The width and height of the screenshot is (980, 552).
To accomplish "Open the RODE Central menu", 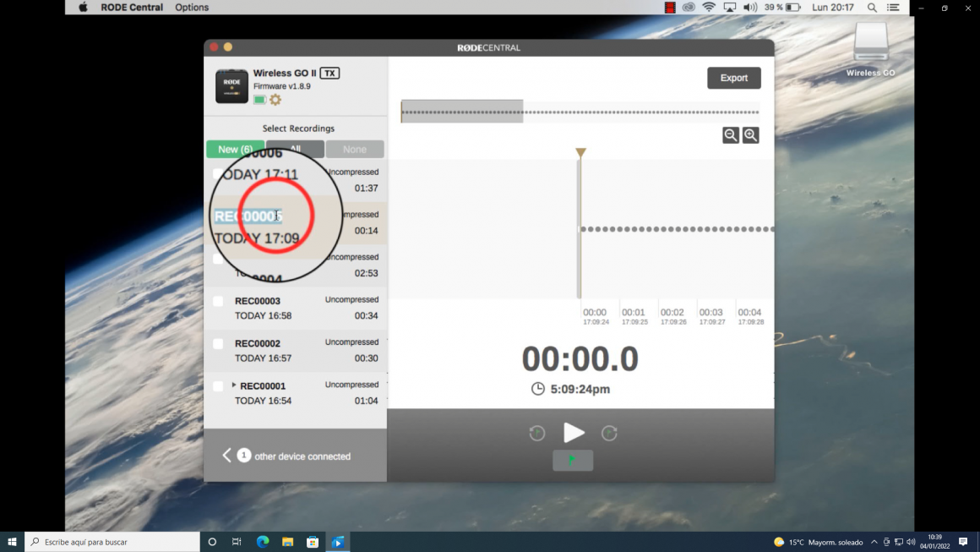I will click(132, 8).
